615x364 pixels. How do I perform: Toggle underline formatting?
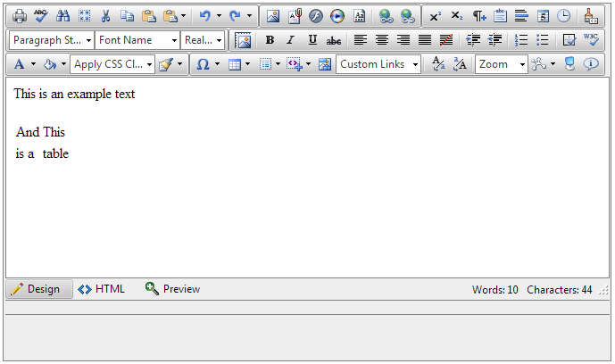pos(312,40)
